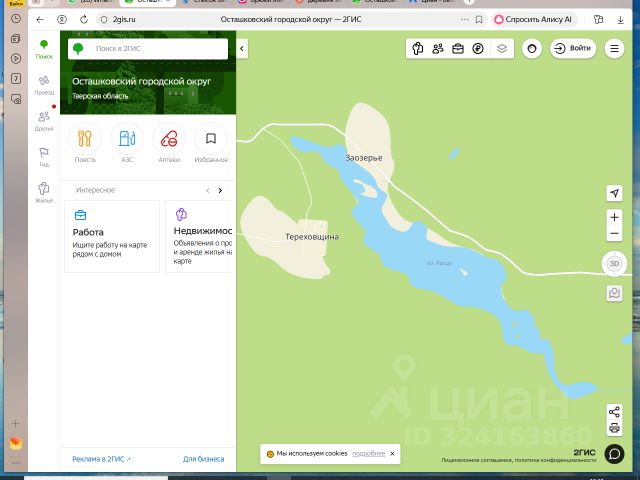
Task: Open browser history clock icon in sidebar
Action: tap(16, 18)
